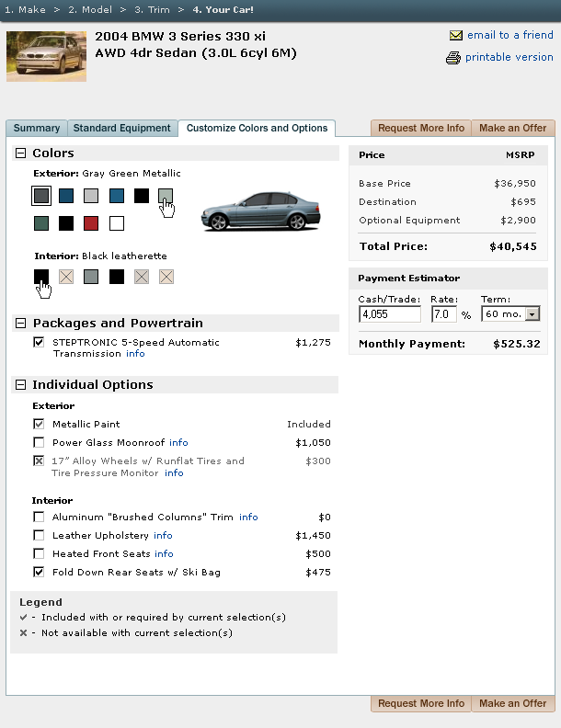561x728 pixels.
Task: Select the second black interior swatch
Action: pos(117,278)
